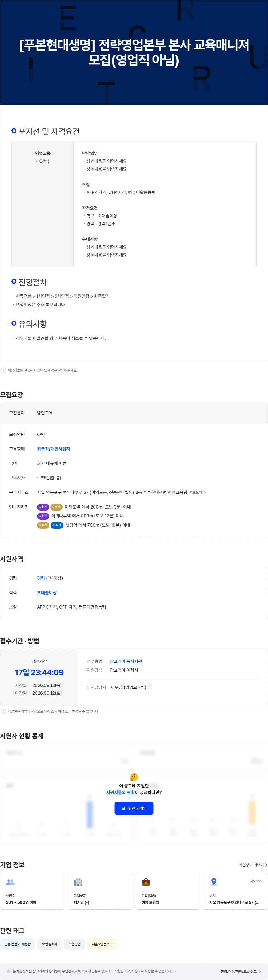Click the chevron after work address 지도보기
This screenshot has height=980, width=268.
[x=205, y=492]
